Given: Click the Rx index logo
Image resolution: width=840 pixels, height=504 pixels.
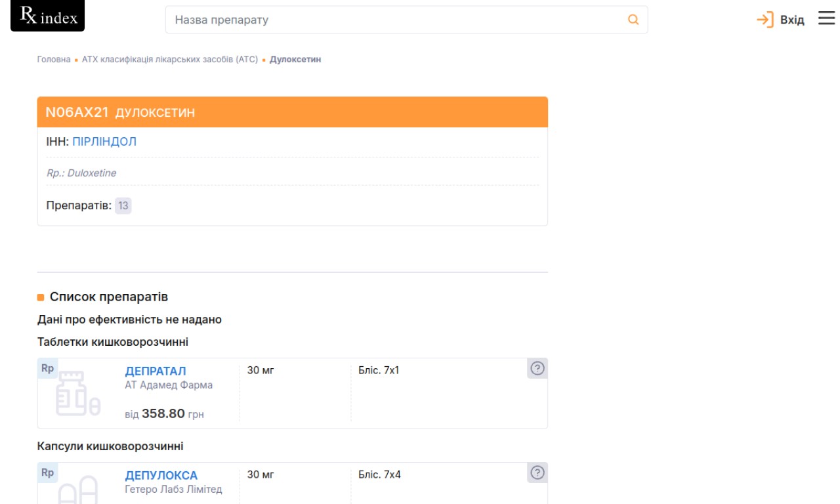Looking at the screenshot, I should click(x=48, y=16).
